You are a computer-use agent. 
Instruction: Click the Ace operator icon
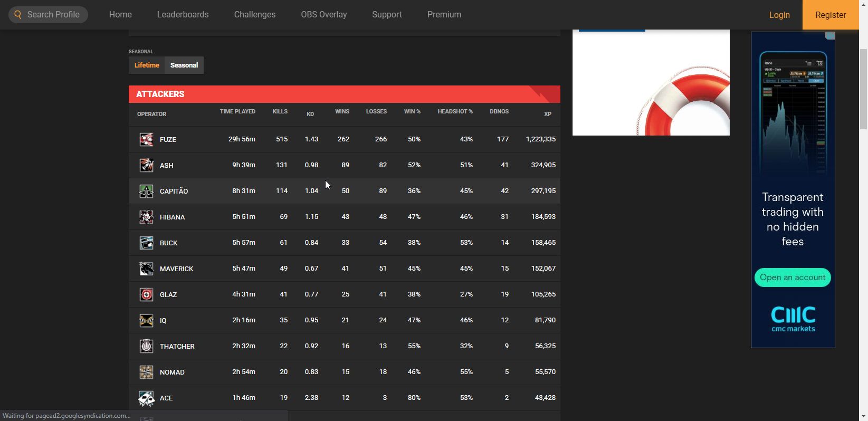146,398
